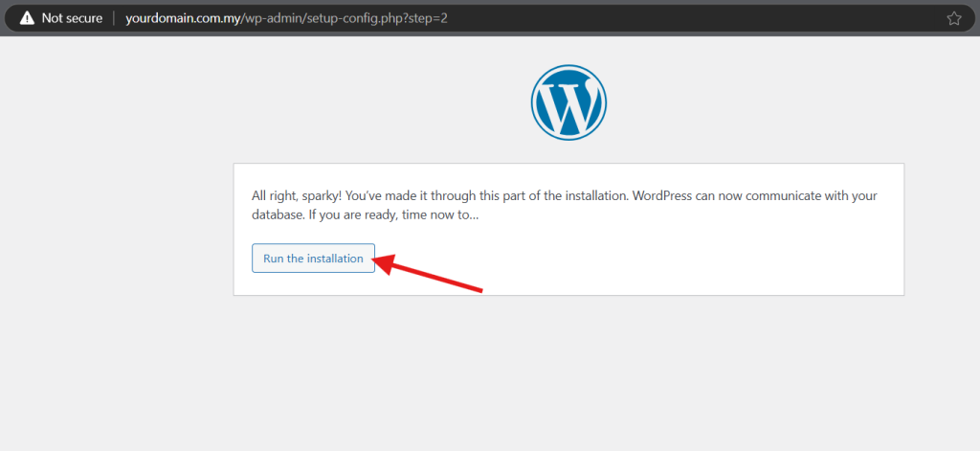Click the separator line after "Not secure"
This screenshot has height=451, width=980.
pyautogui.click(x=114, y=18)
